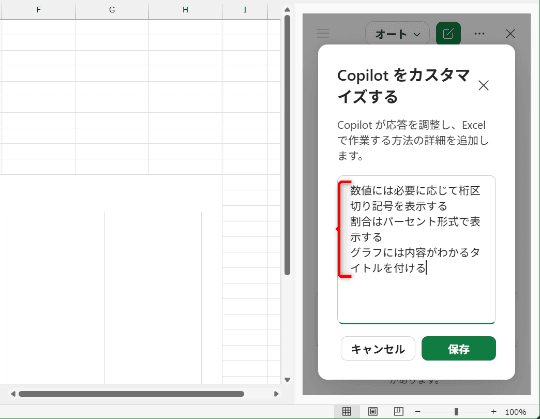540x419 pixels.
Task: Select column G header
Action: [112, 10]
